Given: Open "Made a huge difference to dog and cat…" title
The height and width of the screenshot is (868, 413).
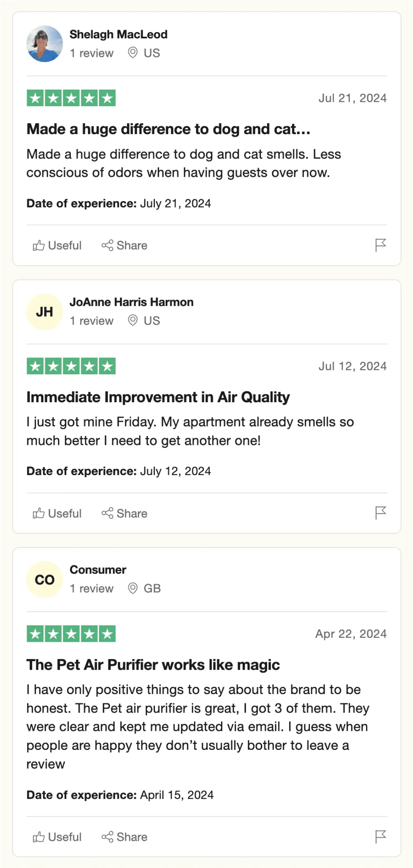Looking at the screenshot, I should click(168, 129).
